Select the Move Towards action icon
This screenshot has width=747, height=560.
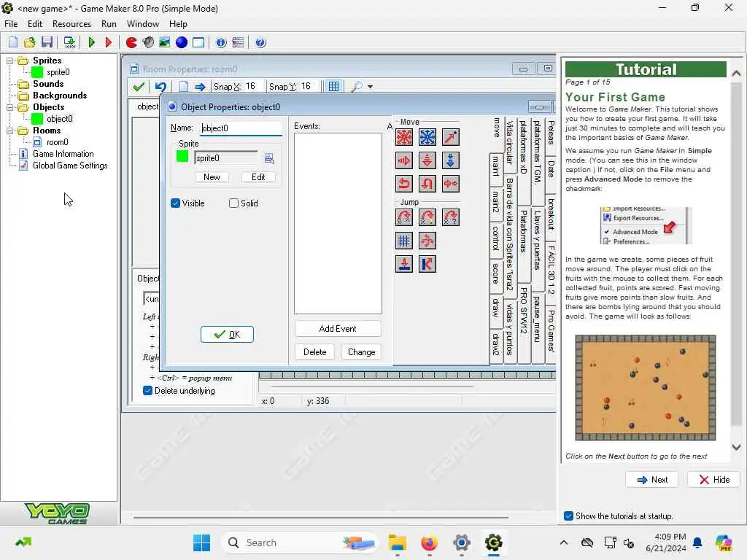(451, 137)
